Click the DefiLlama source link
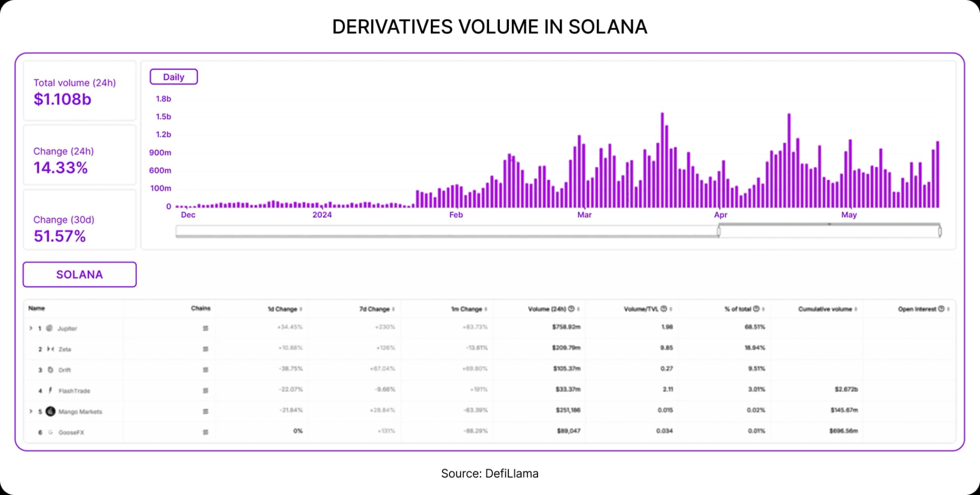The image size is (980, 495). 511,473
